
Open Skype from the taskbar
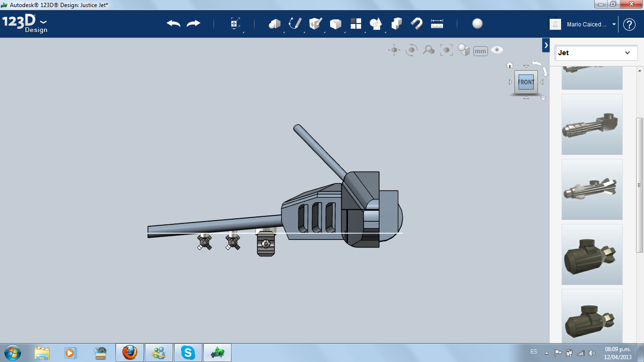(x=188, y=353)
